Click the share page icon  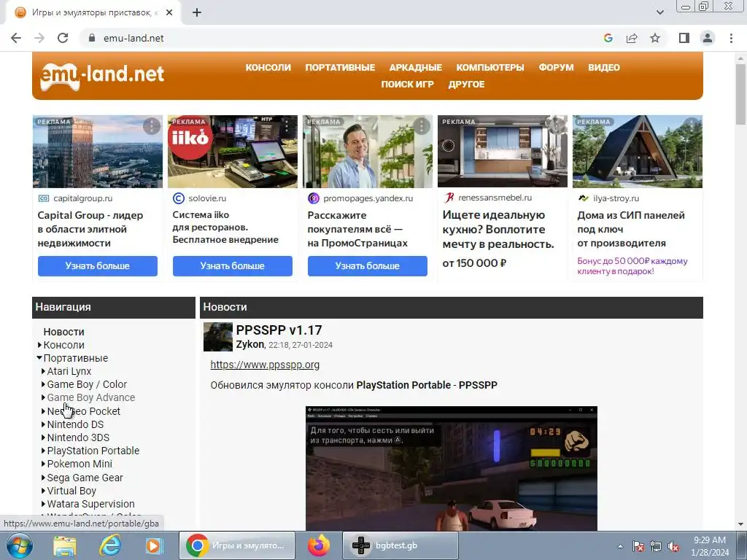632,38
